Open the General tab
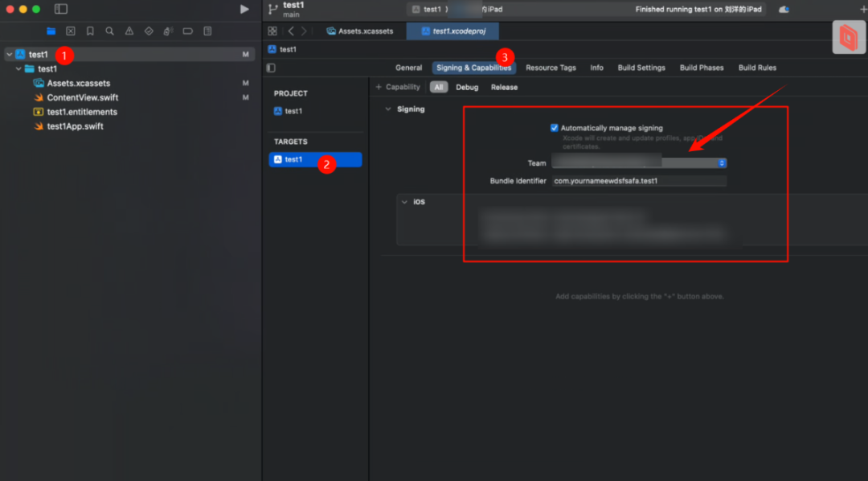Image resolution: width=868 pixels, height=481 pixels. [408, 68]
